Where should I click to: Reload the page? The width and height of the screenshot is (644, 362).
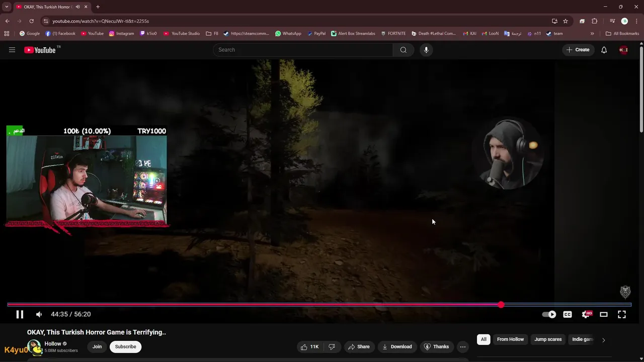click(x=31, y=21)
